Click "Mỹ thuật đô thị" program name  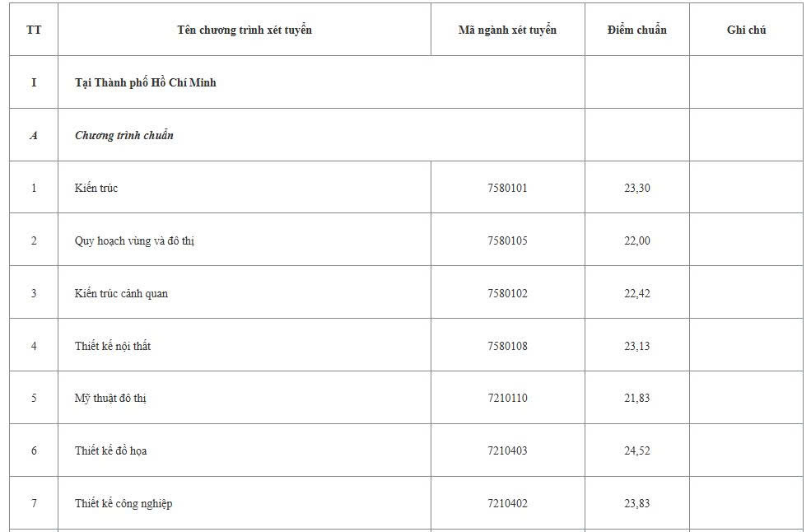click(110, 398)
